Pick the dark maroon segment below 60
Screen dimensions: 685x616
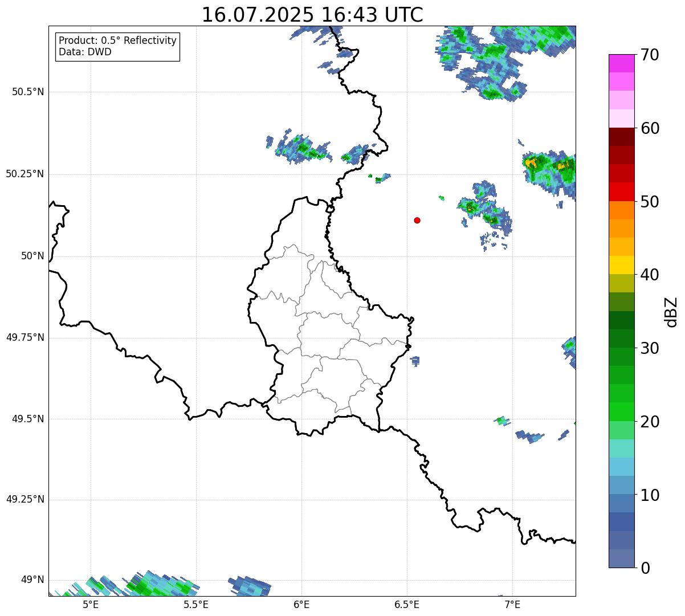(x=621, y=137)
